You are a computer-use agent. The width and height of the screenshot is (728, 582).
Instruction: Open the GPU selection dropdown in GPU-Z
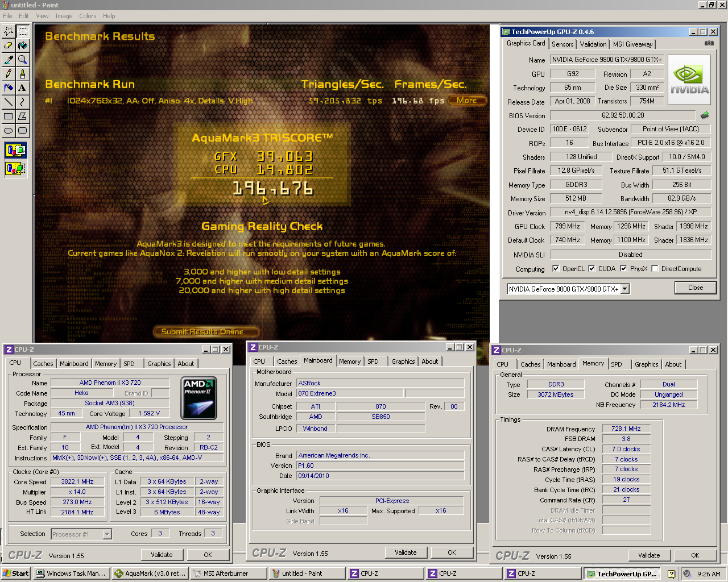click(x=625, y=289)
